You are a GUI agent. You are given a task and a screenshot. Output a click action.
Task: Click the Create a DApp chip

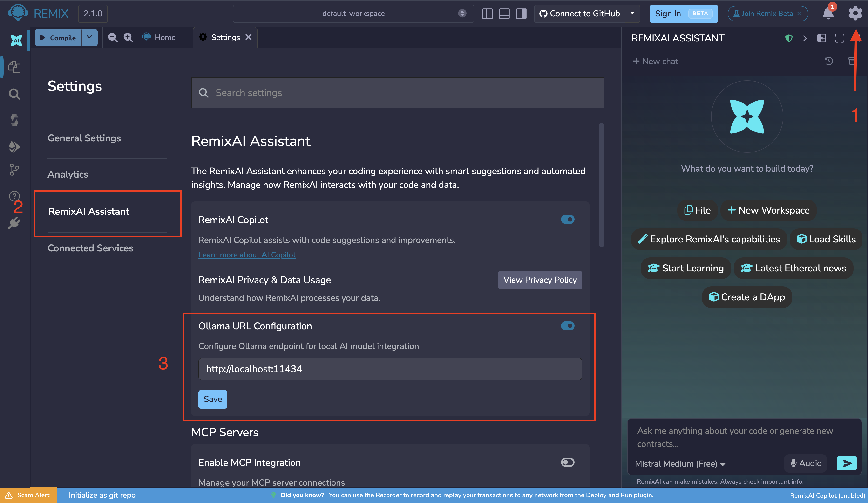pyautogui.click(x=747, y=297)
